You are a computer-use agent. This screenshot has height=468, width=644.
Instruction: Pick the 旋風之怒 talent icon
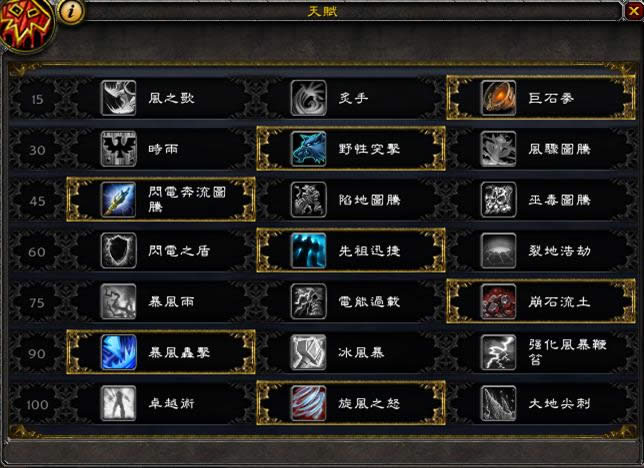(x=308, y=403)
